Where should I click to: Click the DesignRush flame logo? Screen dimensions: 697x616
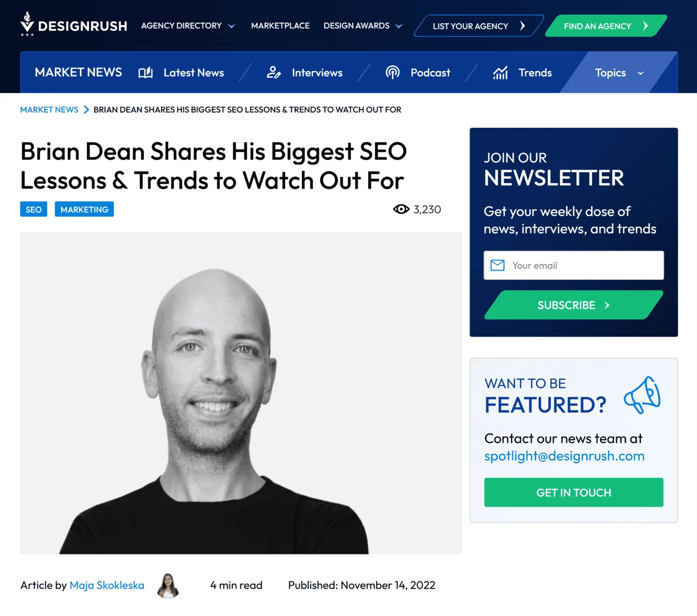click(28, 24)
